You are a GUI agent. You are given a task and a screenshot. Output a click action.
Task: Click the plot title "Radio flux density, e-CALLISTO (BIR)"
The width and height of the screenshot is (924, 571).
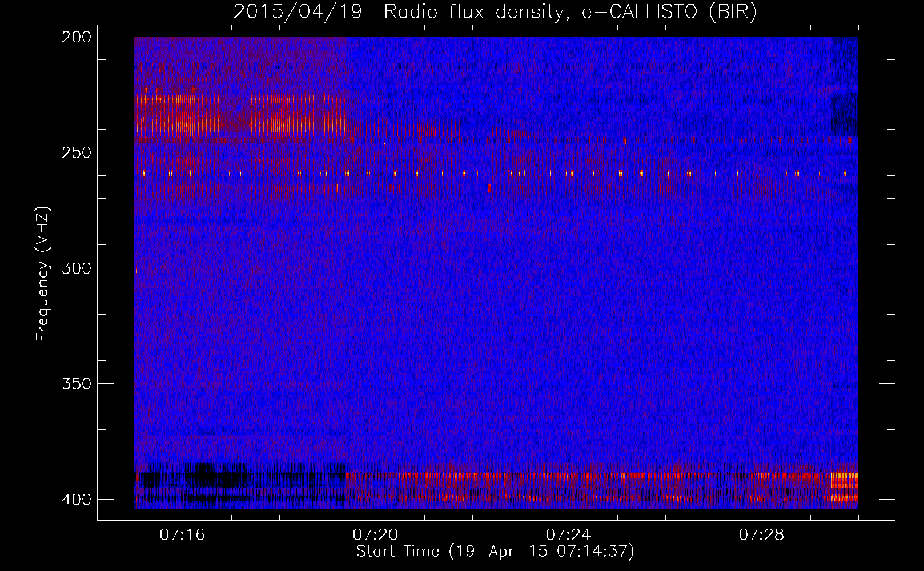click(571, 12)
